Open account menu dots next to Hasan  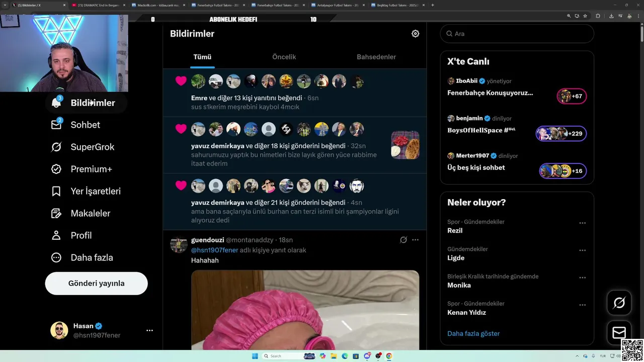point(149,330)
